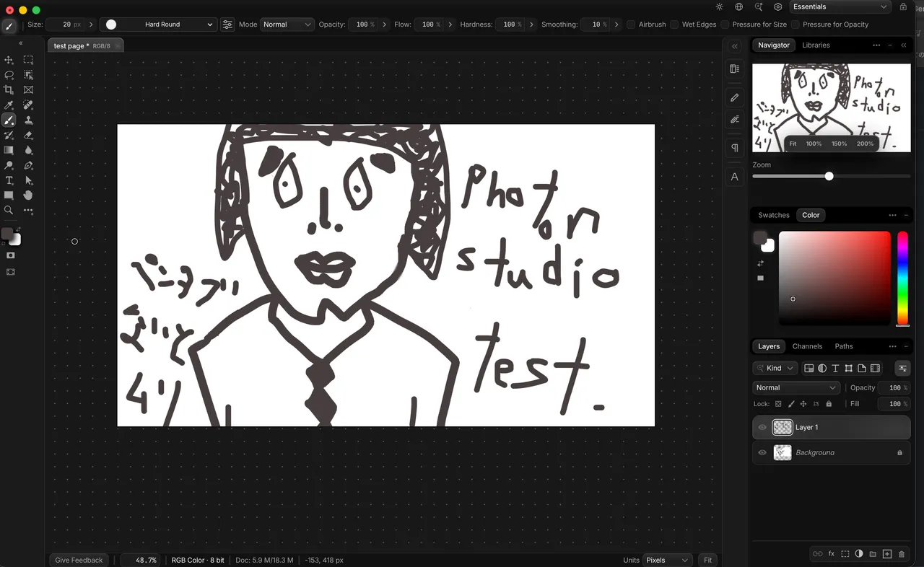
Task: Click the vertical hue spectrum slider
Action: pos(902,278)
